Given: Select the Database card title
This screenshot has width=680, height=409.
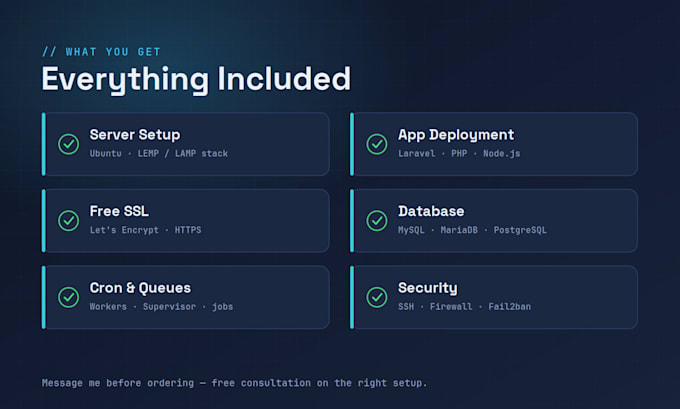Looking at the screenshot, I should 431,211.
